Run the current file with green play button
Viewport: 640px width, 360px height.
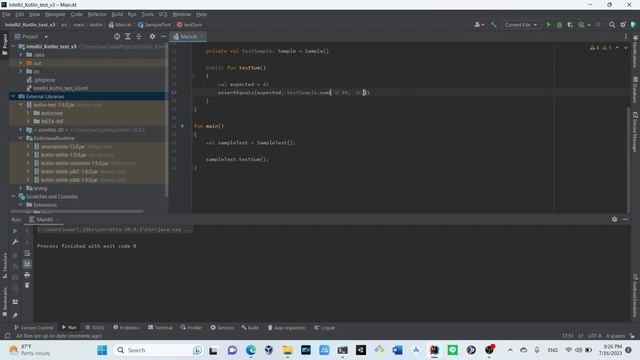pyautogui.click(x=549, y=25)
